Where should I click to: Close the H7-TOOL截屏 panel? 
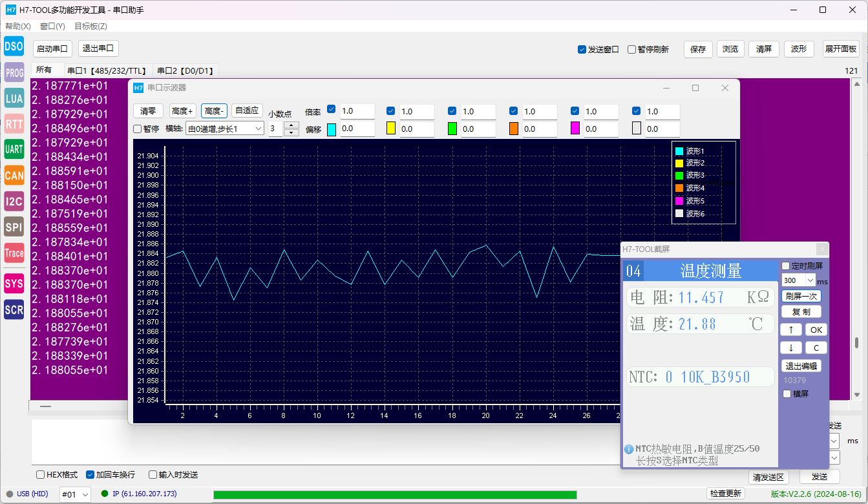pos(821,249)
